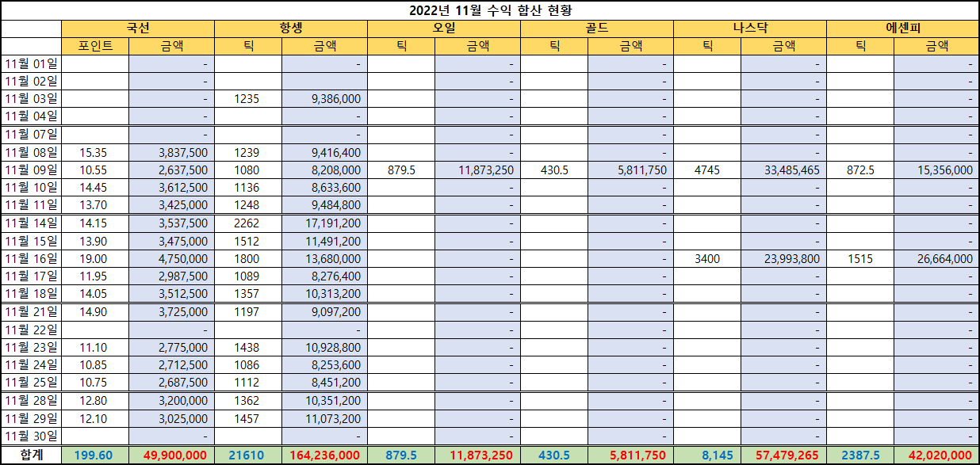This screenshot has width=980, height=465.
Task: Select the 국선 group header cell
Action: 138,28
